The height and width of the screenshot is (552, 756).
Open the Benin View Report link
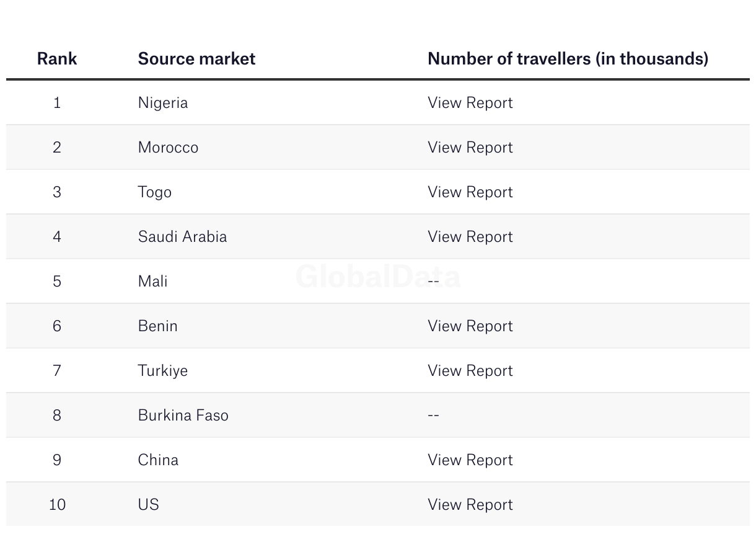point(470,326)
